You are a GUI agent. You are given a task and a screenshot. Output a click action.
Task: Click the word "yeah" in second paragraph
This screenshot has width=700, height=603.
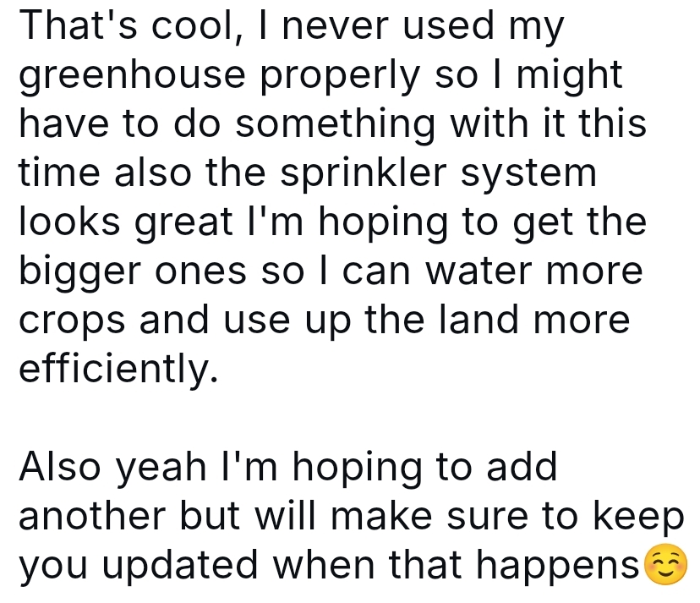pyautogui.click(x=161, y=468)
